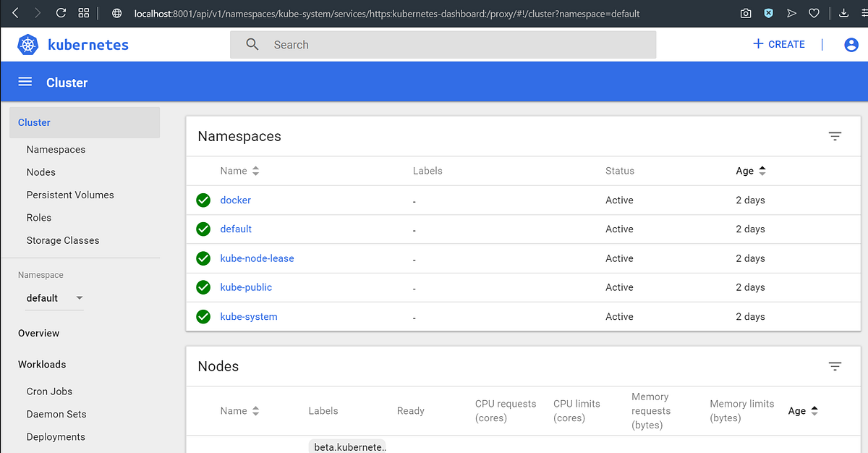Toggle Age column sorting in the Namespaces table
Screen dimensions: 868x453
762,171
